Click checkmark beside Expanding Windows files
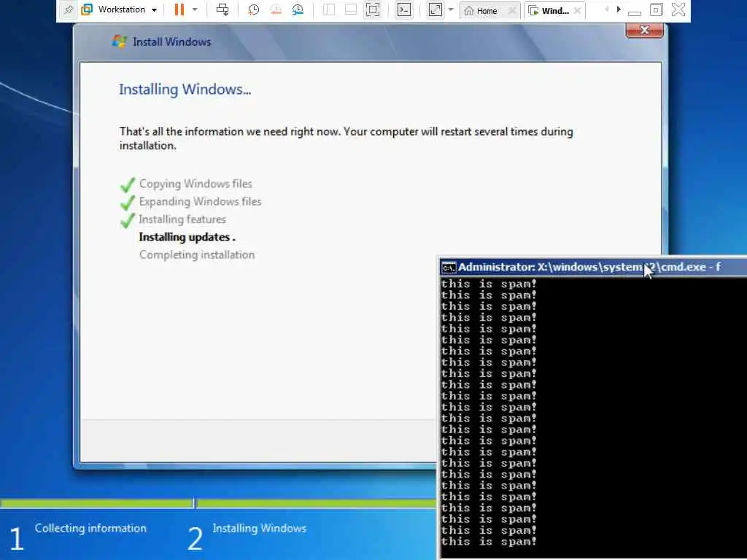This screenshot has height=560, width=747. pos(128,203)
